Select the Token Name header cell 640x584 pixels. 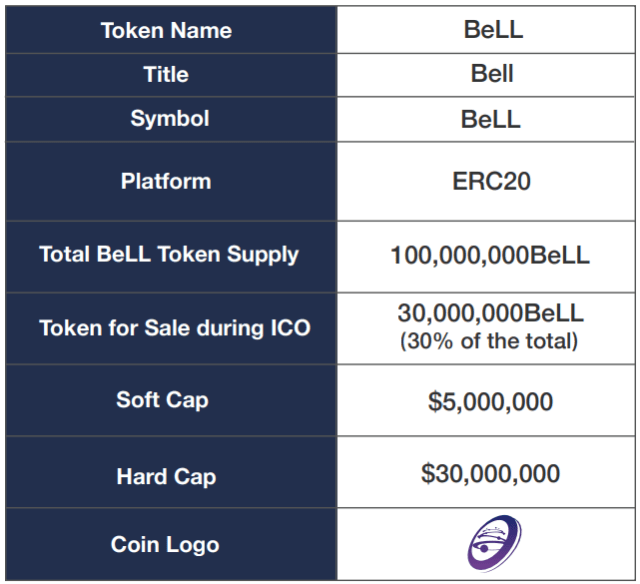tap(171, 30)
